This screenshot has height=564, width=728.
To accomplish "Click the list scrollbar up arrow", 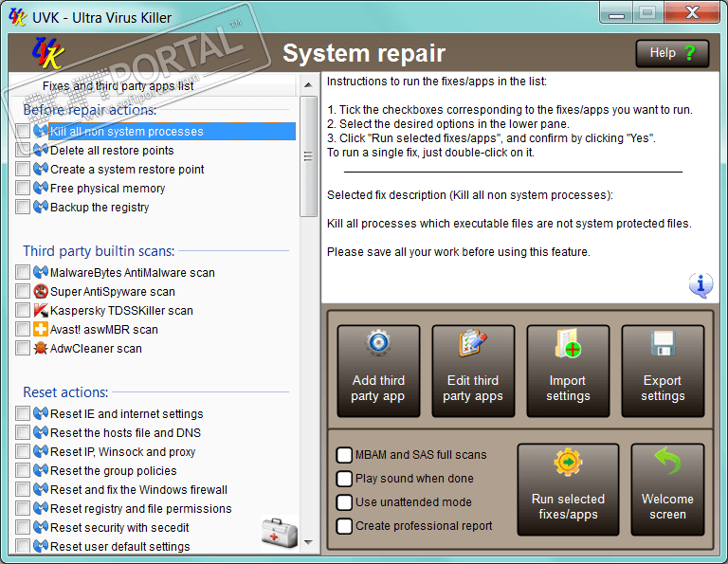I will tap(308, 85).
